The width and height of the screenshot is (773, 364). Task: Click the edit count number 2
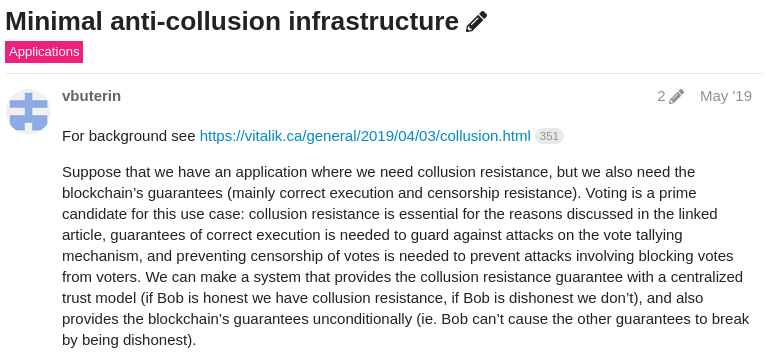click(661, 96)
